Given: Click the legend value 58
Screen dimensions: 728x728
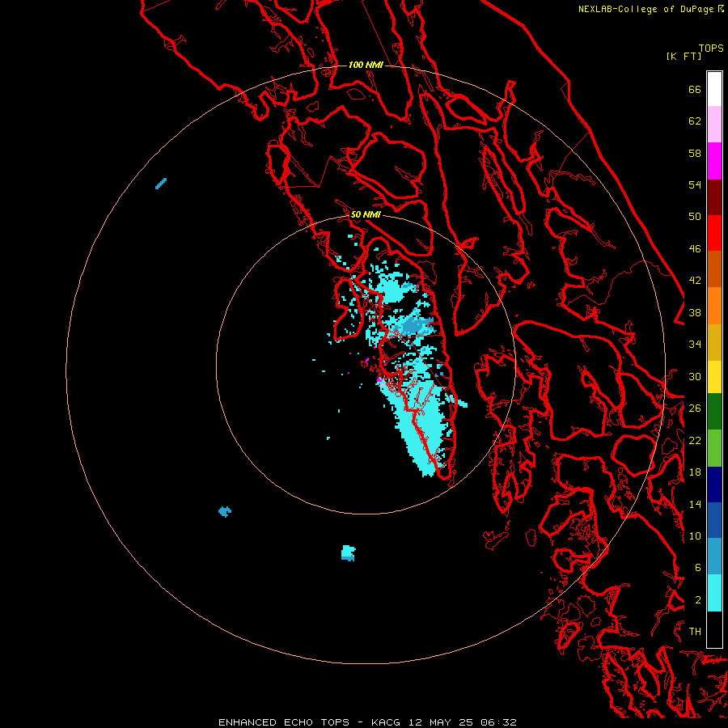Looking at the screenshot, I should [695, 153].
